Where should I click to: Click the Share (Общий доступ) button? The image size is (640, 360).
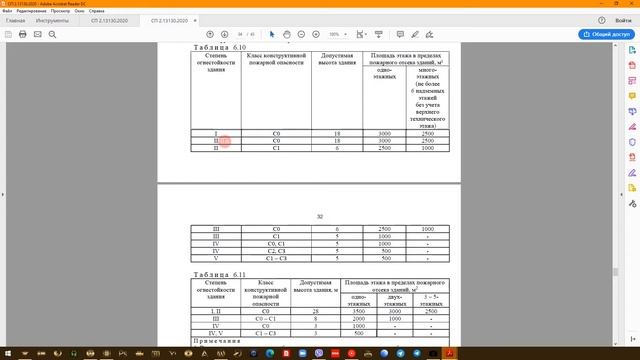tap(606, 34)
